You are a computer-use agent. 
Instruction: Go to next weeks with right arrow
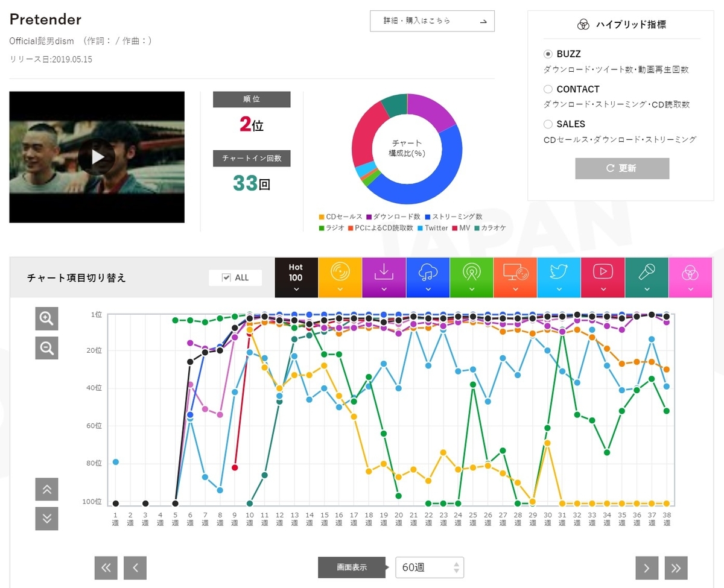point(647,567)
